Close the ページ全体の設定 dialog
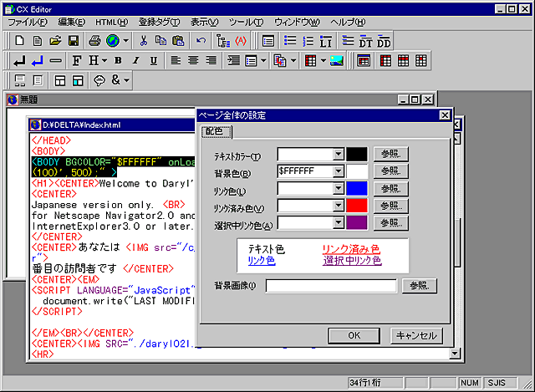Viewport: 535px width, 392px height. click(x=445, y=115)
